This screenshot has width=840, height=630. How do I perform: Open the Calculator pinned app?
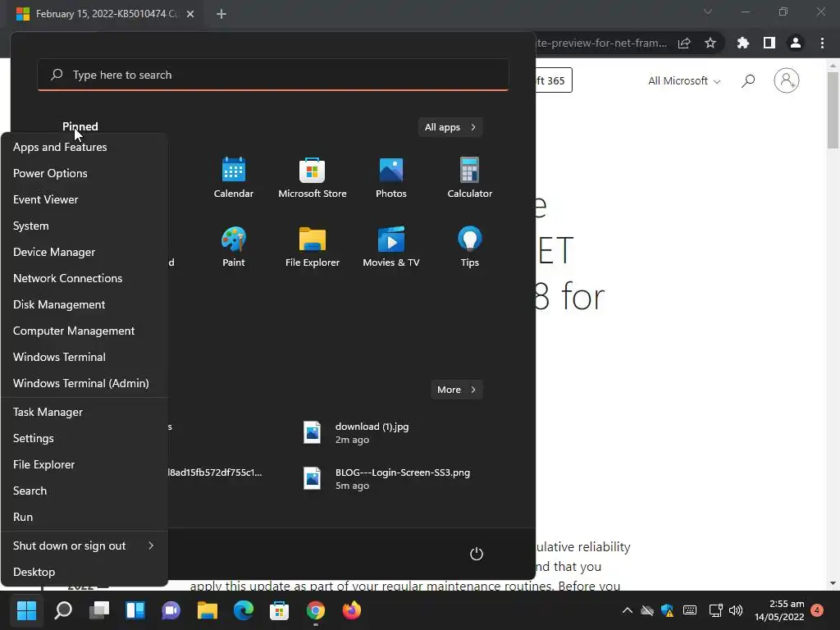click(470, 177)
